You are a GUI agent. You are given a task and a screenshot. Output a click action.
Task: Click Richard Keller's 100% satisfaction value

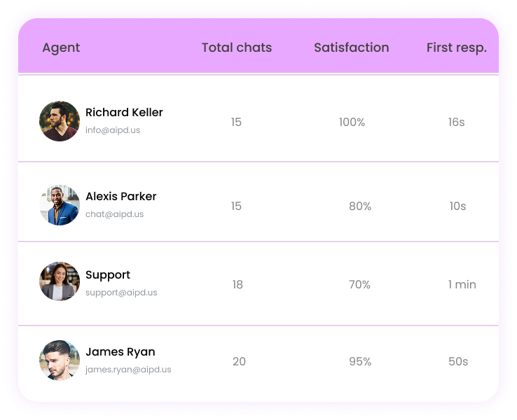pyautogui.click(x=352, y=122)
